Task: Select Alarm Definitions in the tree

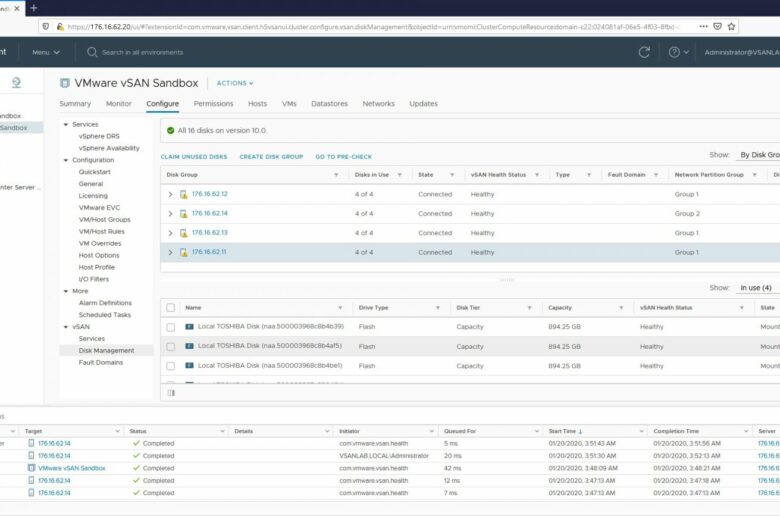Action: (105, 303)
